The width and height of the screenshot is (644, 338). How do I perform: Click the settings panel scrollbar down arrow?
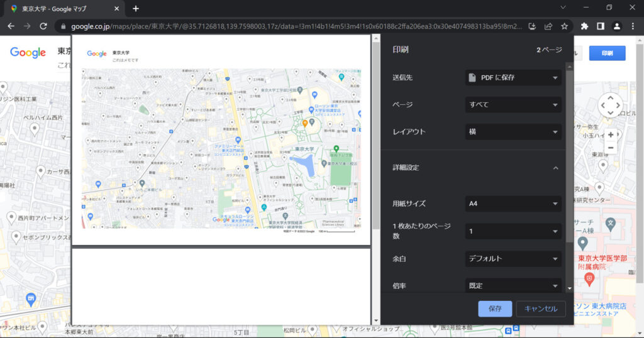[569, 288]
